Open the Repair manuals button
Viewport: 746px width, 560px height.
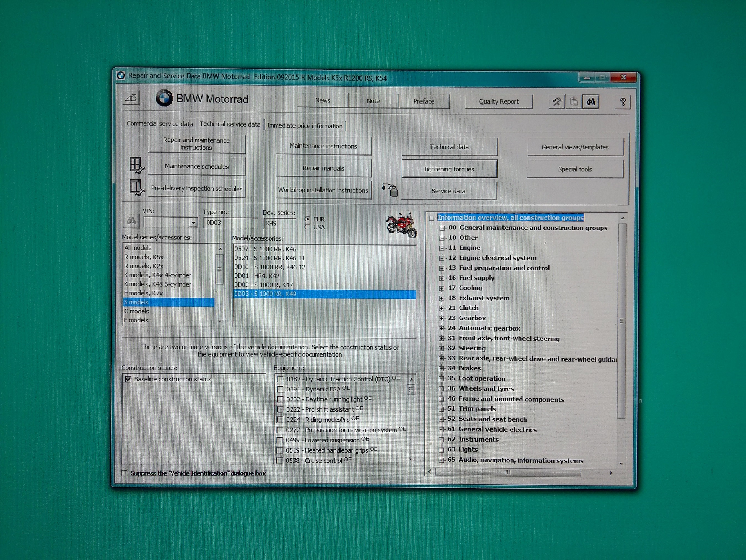[x=323, y=168]
